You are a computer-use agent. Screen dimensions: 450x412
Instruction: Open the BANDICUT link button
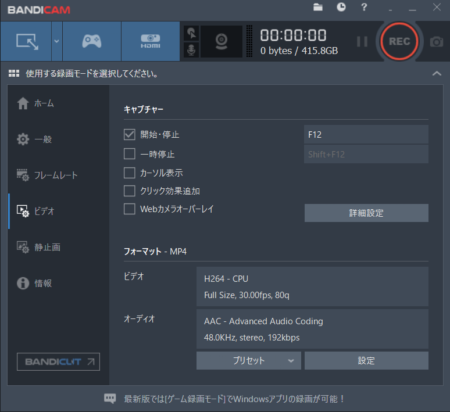click(x=58, y=362)
